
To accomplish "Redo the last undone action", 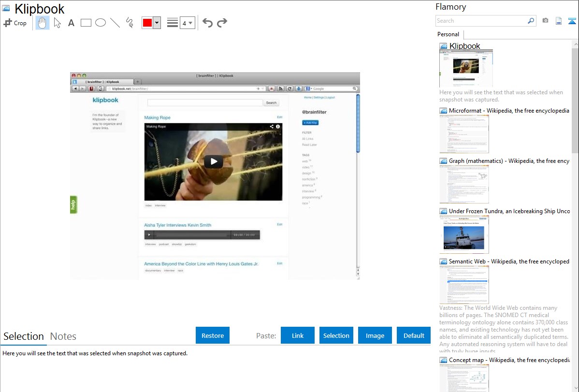I will point(222,23).
